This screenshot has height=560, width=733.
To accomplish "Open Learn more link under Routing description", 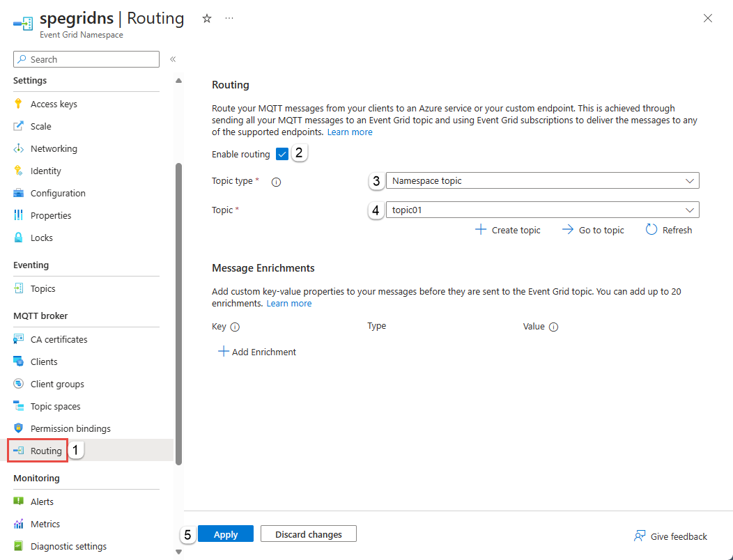I will point(350,132).
